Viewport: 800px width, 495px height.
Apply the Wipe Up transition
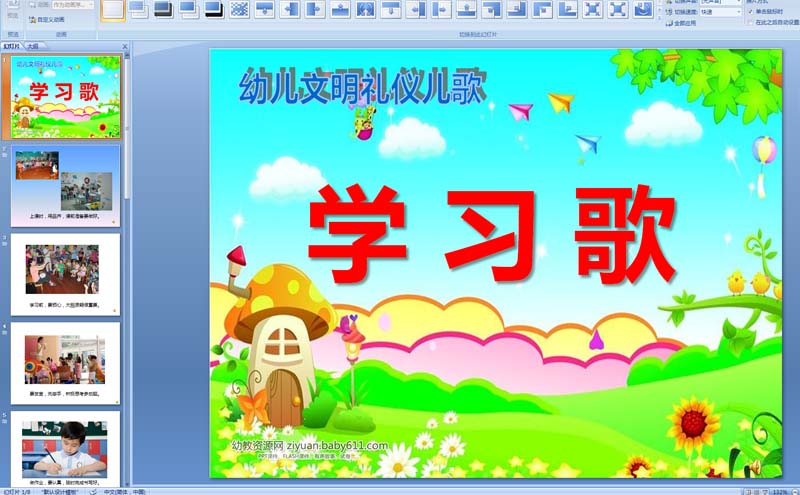click(341, 10)
